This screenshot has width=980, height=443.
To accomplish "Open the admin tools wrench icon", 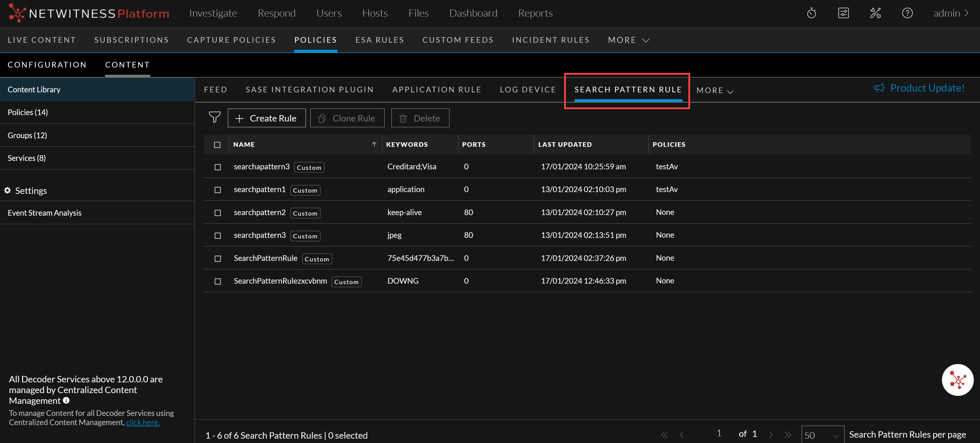I will [x=875, y=13].
